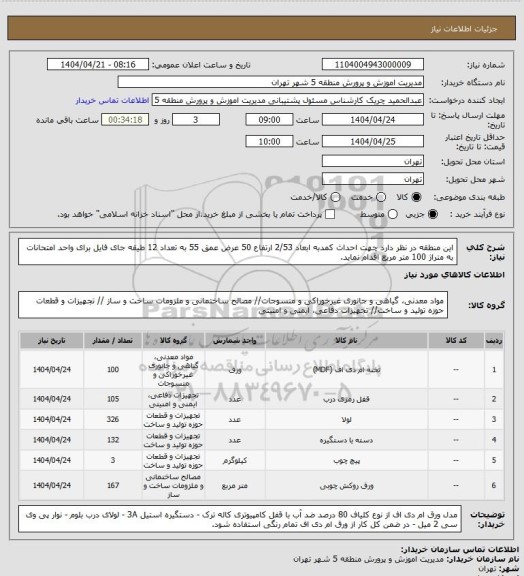Click the buyer organization name field
The width and height of the screenshot is (524, 576).
pos(270,82)
